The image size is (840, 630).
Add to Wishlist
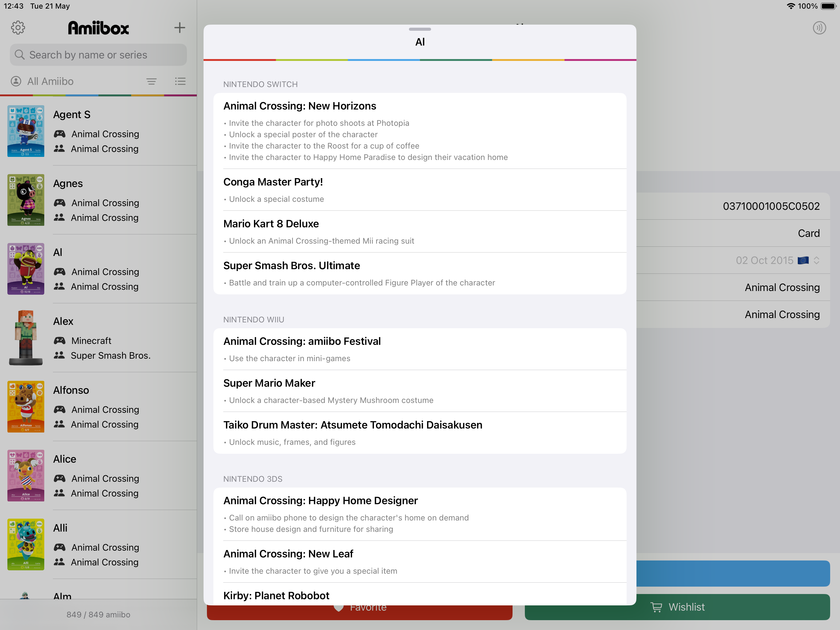(677, 607)
